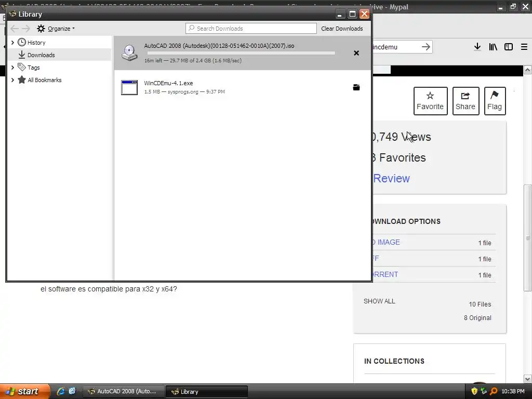Click the Flag button
This screenshot has height=399, width=532.
(x=495, y=101)
